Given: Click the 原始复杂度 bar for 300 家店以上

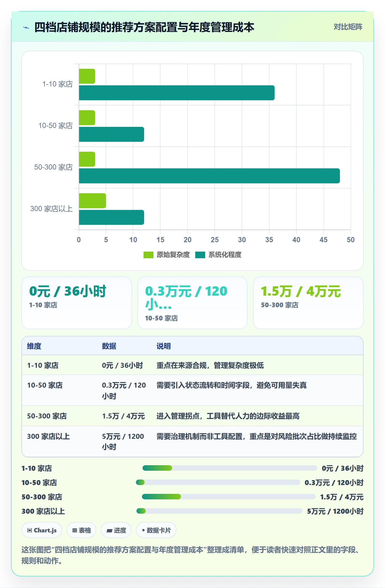Looking at the screenshot, I should tap(92, 201).
